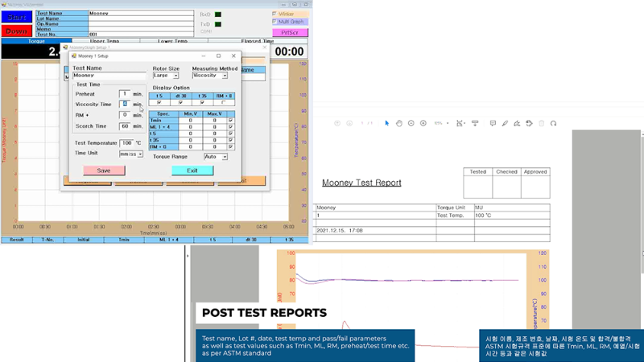644x362 pixels.
Task: Toggle the Tmin spec row checkbox
Action: tap(230, 120)
